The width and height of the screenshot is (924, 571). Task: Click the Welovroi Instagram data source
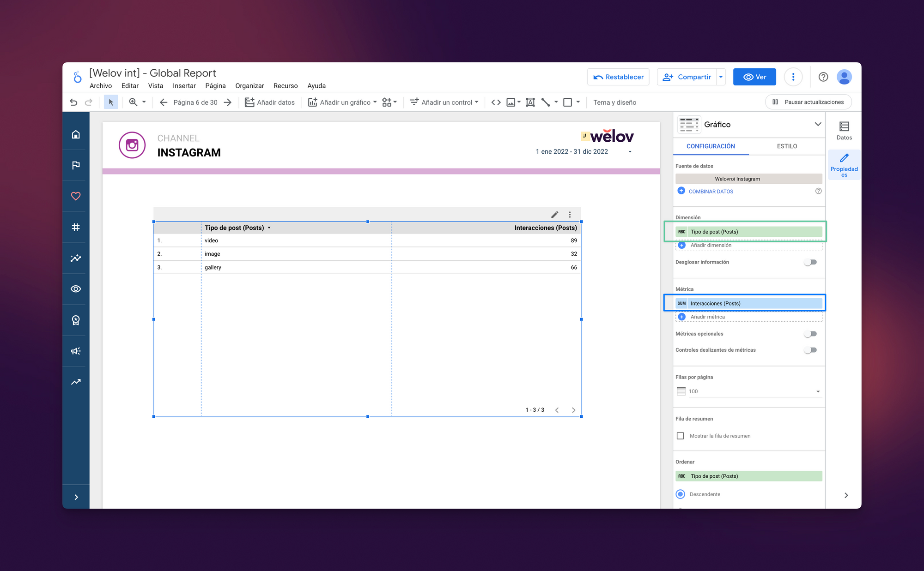tap(749, 179)
